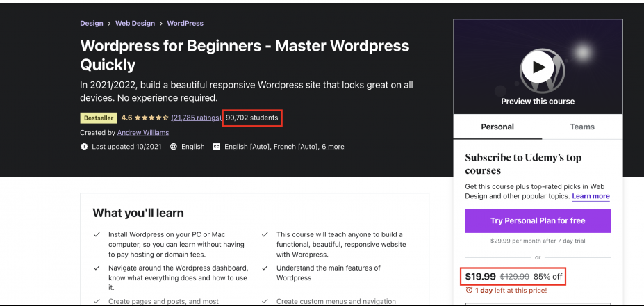Select the Personal tab
Screen dimensions: 644x306
(x=497, y=127)
